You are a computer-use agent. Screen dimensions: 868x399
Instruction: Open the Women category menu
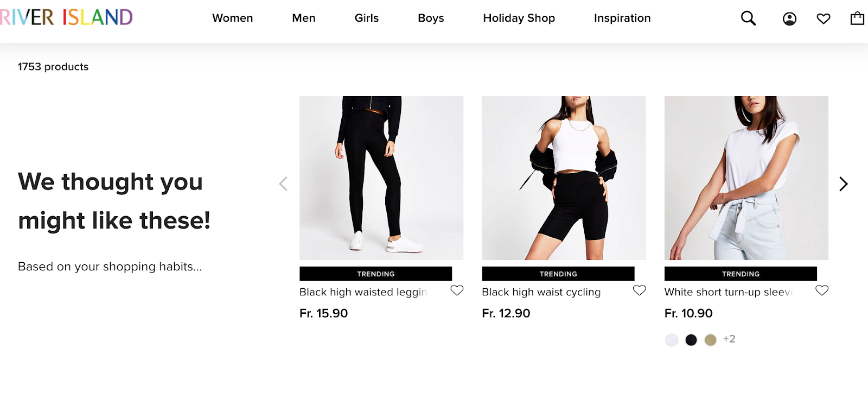click(x=232, y=18)
